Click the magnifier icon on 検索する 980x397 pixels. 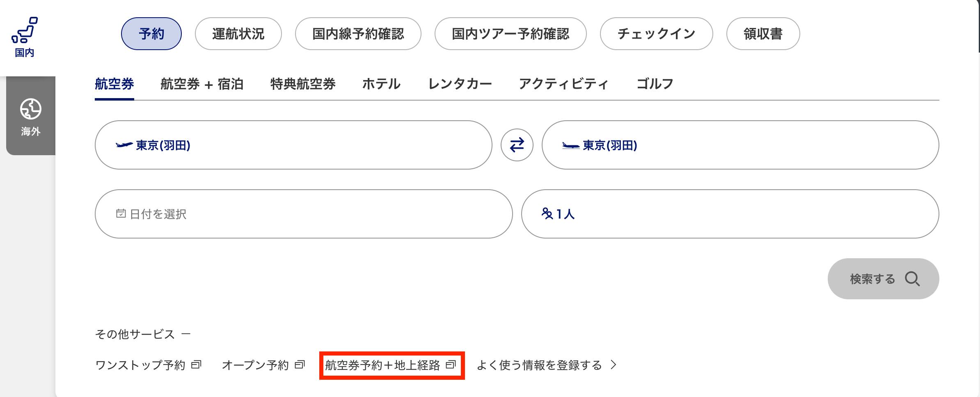pyautogui.click(x=912, y=279)
